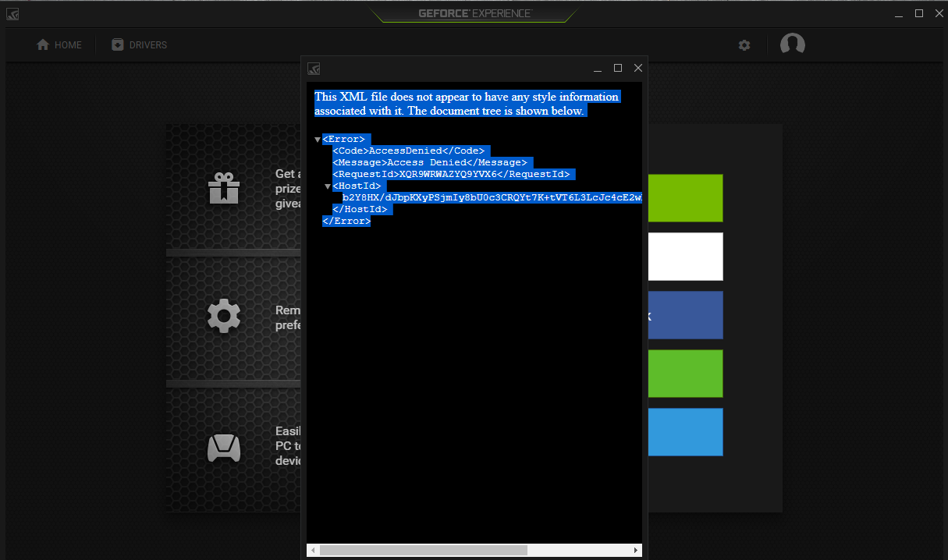This screenshot has height=560, width=948.
Task: Click the RequestId XML line
Action: pyautogui.click(x=453, y=175)
